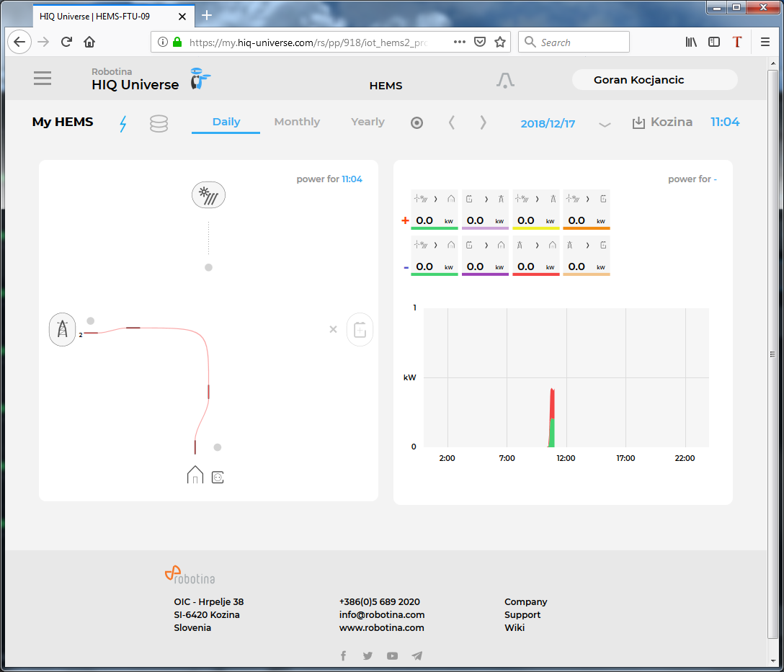Image resolution: width=784 pixels, height=672 pixels.
Task: Click the download icon next to Kozina
Action: (x=638, y=123)
